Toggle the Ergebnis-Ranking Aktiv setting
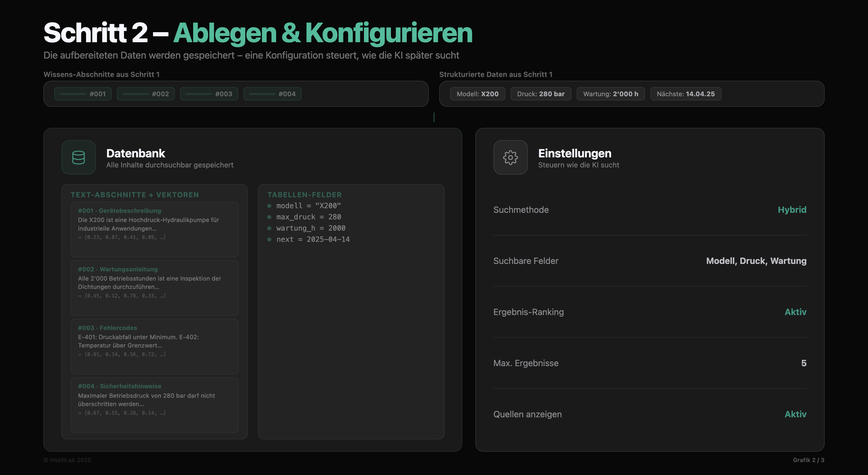Screen dimensions: 868x475 795,312
